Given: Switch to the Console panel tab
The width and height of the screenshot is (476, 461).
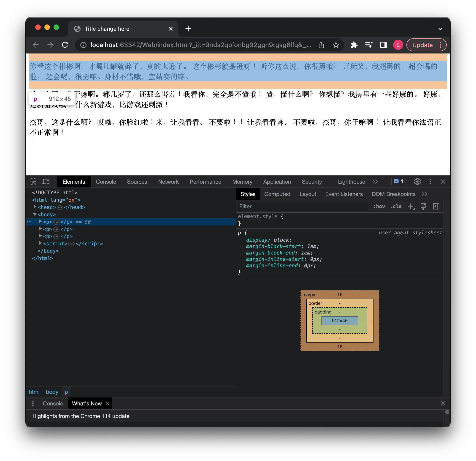Looking at the screenshot, I should click(x=106, y=182).
